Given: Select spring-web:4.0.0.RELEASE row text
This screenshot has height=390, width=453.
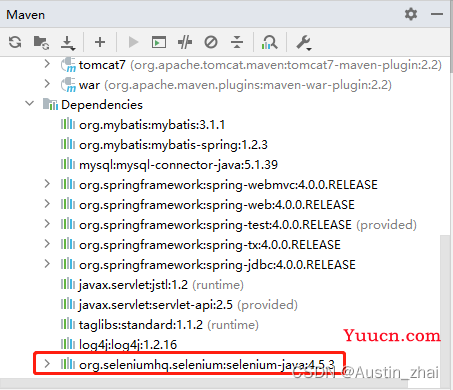Looking at the screenshot, I should click(x=217, y=205).
